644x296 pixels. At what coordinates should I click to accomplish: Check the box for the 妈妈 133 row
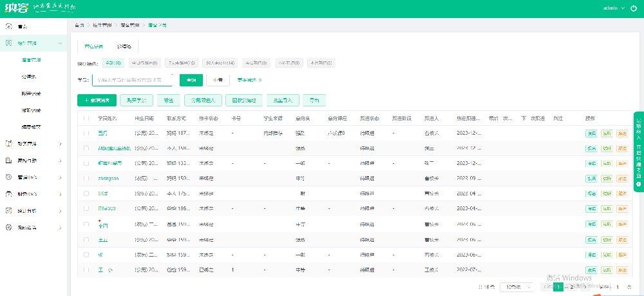tap(86, 163)
